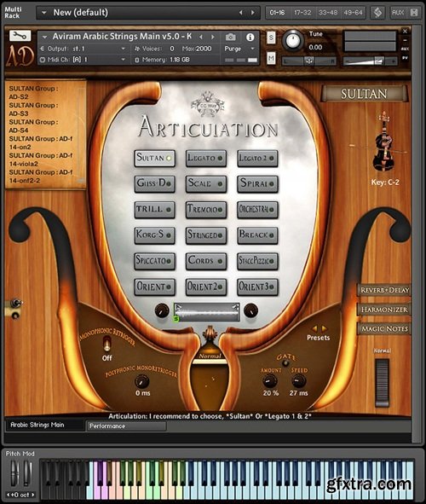The width and height of the screenshot is (426, 504).
Task: Click the center Normal slider bar
Action: coord(210,362)
